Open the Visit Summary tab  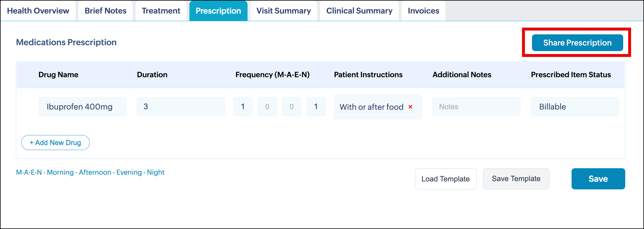pyautogui.click(x=284, y=11)
